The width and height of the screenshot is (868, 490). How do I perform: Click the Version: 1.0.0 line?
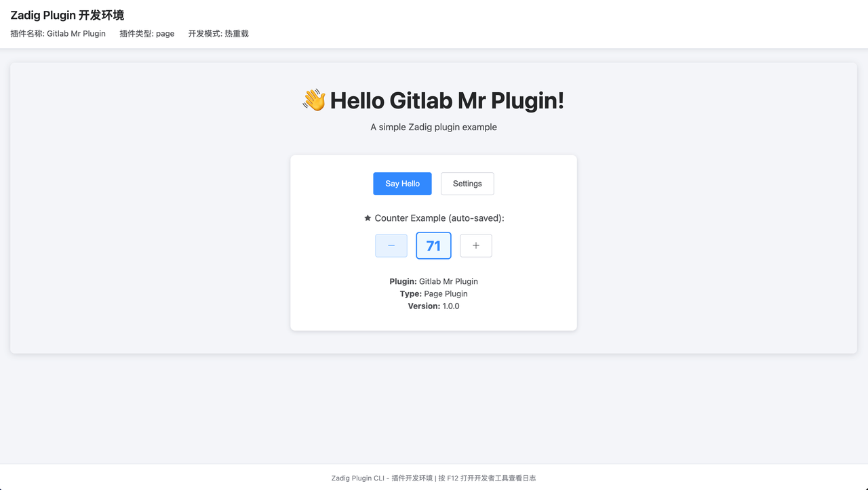[434, 306]
